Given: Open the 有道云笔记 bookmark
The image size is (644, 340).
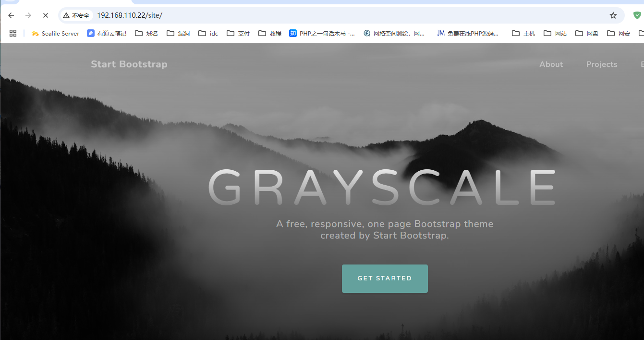Looking at the screenshot, I should pos(107,33).
